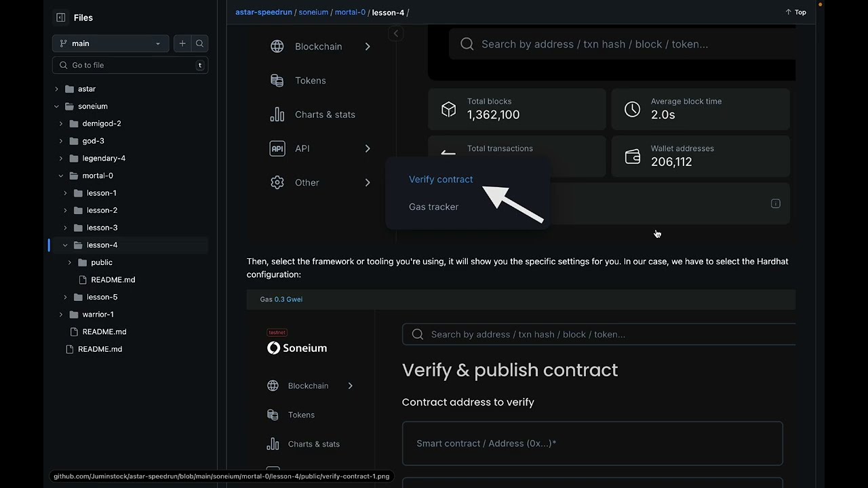This screenshot has height=488, width=868.
Task: Click the Total blocks cube icon
Action: pyautogui.click(x=449, y=109)
